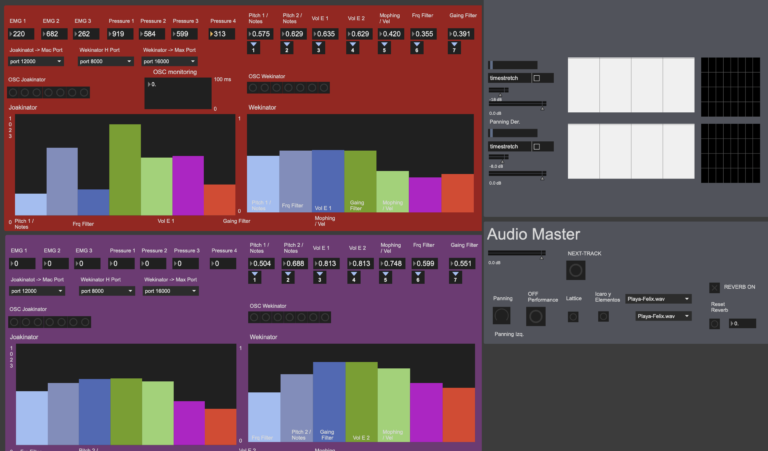
Task: Toggle the upper timestretch checkbox
Action: 537,78
